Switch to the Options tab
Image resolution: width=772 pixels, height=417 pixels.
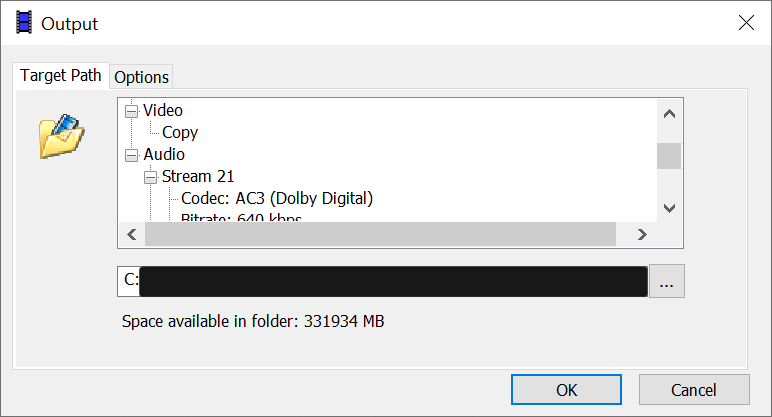[x=141, y=77]
